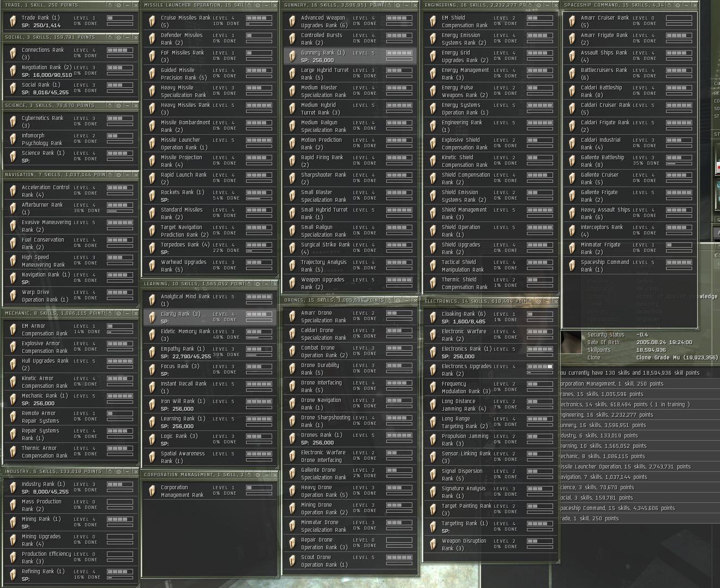Image resolution: width=720 pixels, height=588 pixels.
Task: Expand the Gunnery, 16 skills group row
Action: coord(639,425)
